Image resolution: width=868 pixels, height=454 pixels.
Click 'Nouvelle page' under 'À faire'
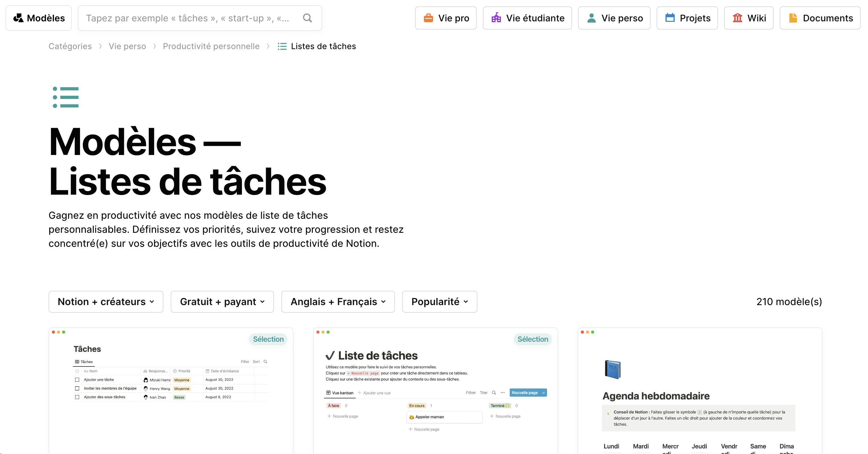pyautogui.click(x=343, y=416)
